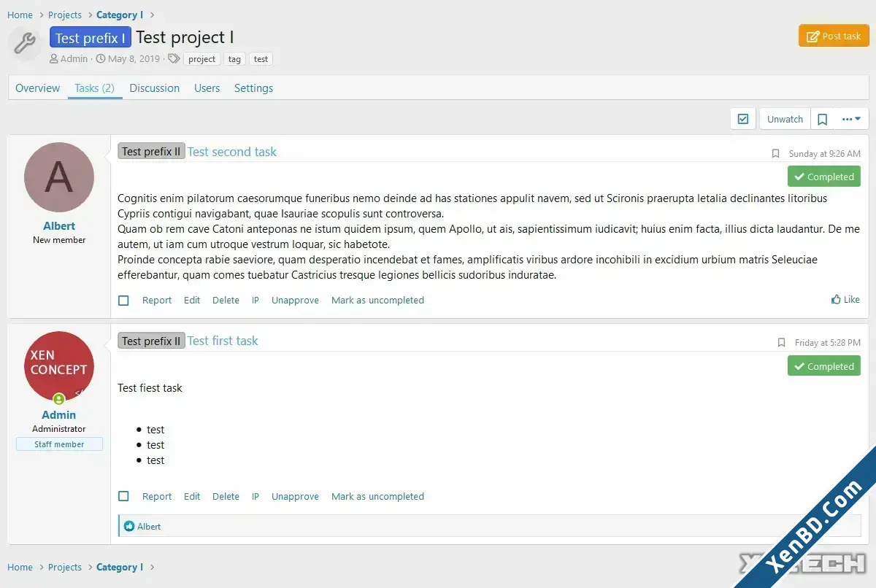Switch to the Discussion tab
This screenshot has width=876, height=588.
pos(154,88)
